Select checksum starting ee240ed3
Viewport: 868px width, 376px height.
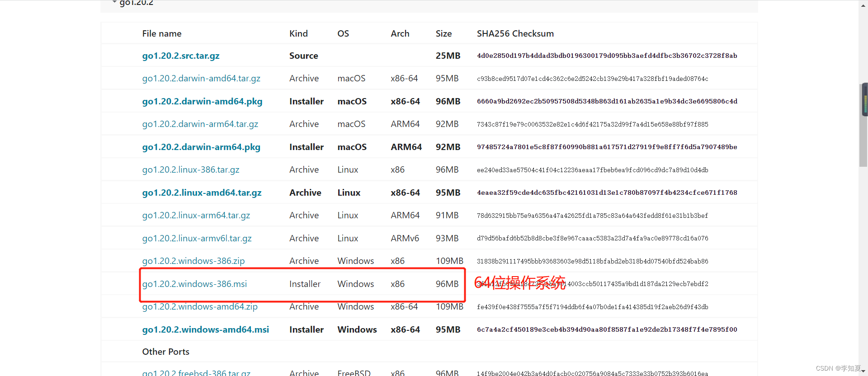(x=593, y=170)
